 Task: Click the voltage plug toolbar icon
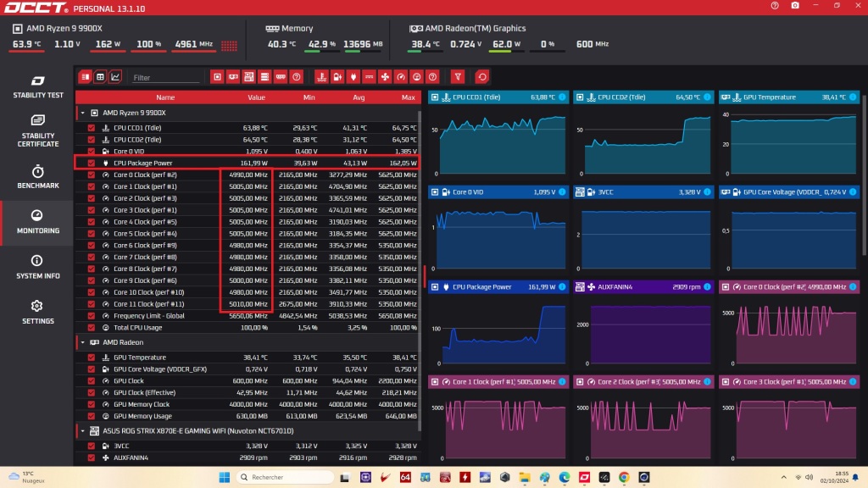[x=353, y=76]
